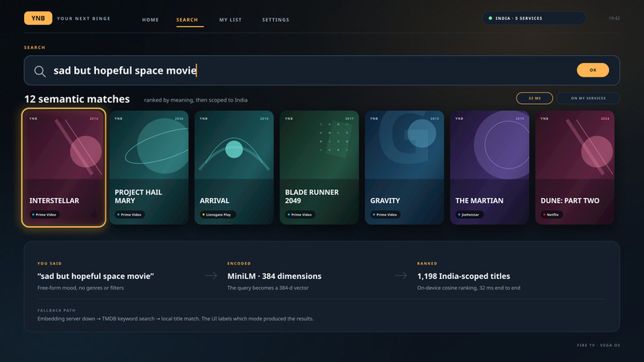The height and width of the screenshot is (362, 644).
Task: Click Prime Video badge on Interstellar
Action: point(45,214)
